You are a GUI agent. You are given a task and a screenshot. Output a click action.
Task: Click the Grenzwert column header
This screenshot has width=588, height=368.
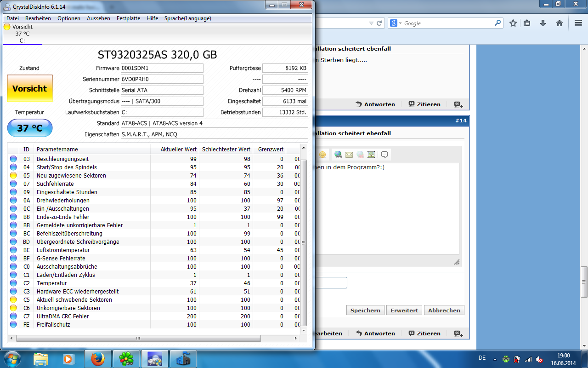[269, 149]
